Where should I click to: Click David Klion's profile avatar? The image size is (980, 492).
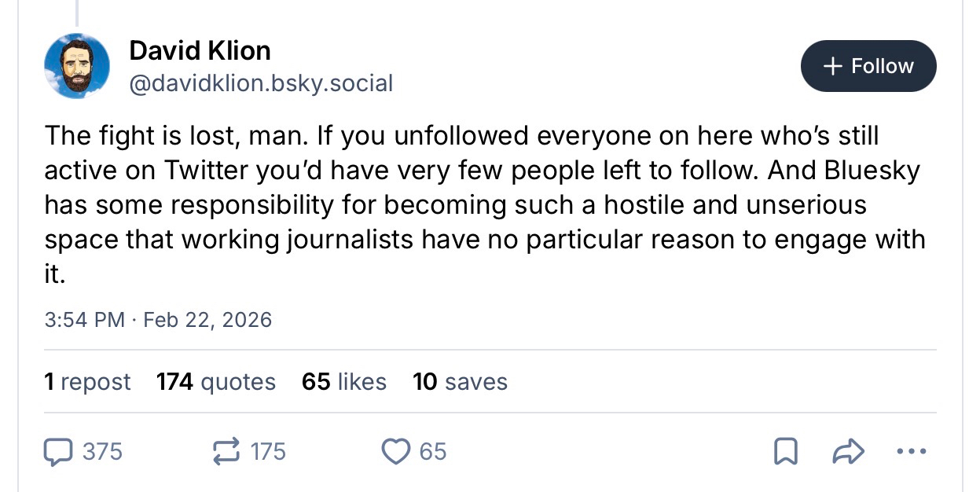77,66
